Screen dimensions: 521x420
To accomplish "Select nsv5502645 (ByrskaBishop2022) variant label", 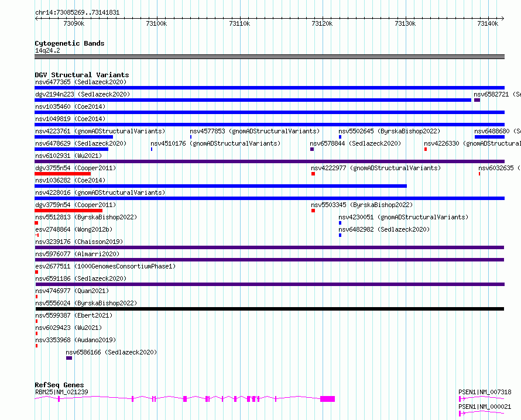I will [x=389, y=131].
